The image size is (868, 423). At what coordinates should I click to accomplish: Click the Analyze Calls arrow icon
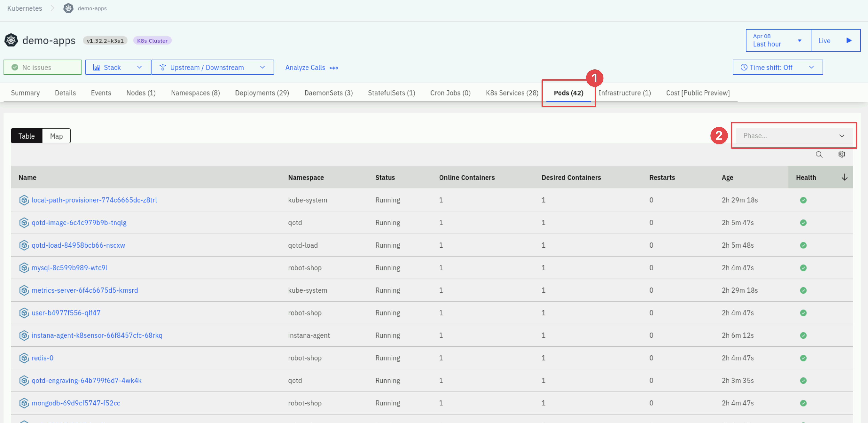pyautogui.click(x=334, y=68)
